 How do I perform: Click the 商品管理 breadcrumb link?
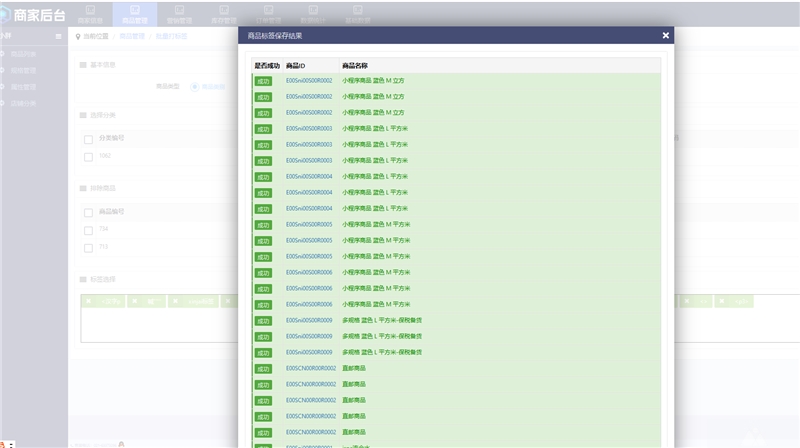point(132,36)
